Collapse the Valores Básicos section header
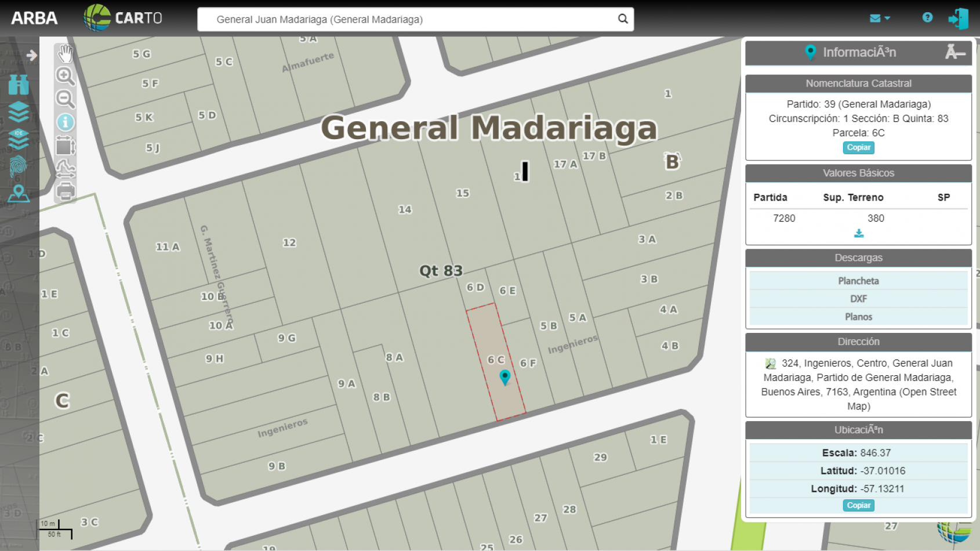980x551 pixels. click(x=858, y=173)
